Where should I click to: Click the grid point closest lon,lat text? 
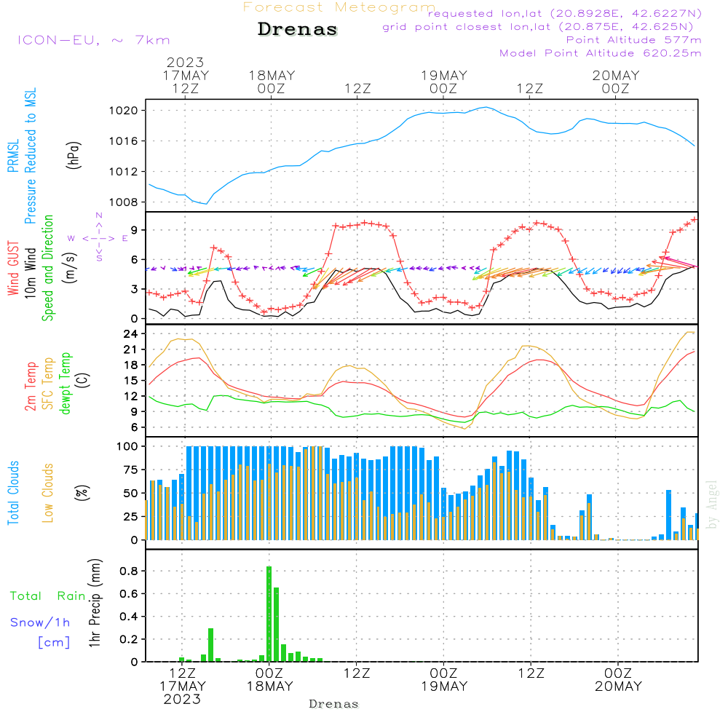538,26
